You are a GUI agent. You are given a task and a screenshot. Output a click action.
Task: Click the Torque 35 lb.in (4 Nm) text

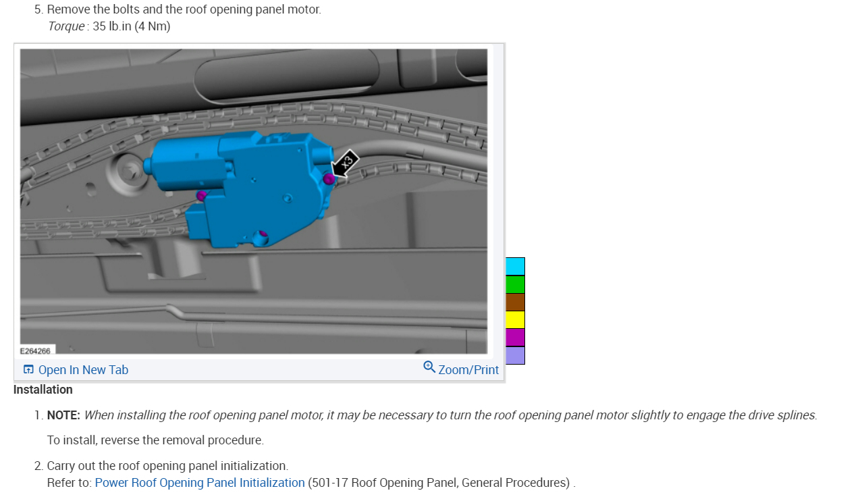tap(109, 26)
